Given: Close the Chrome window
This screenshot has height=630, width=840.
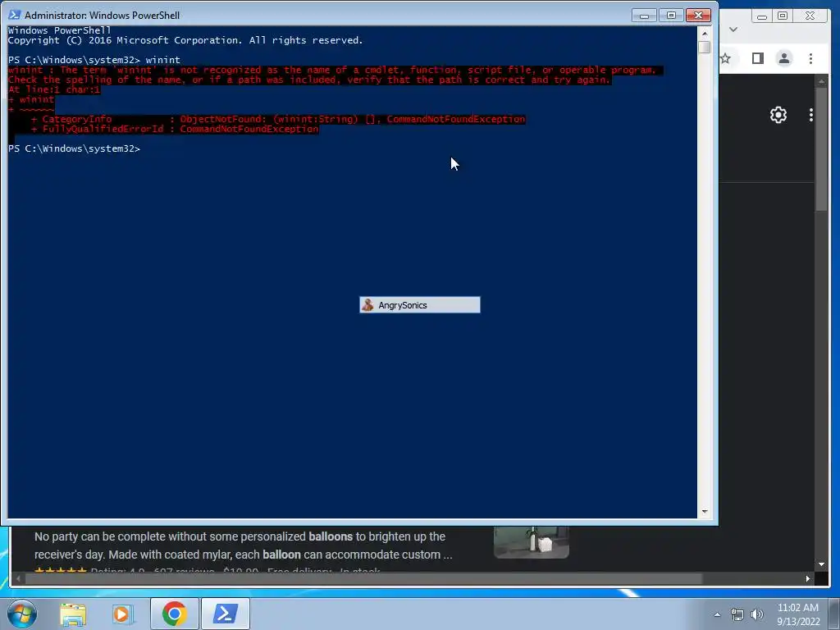Looking at the screenshot, I should pos(810,16).
